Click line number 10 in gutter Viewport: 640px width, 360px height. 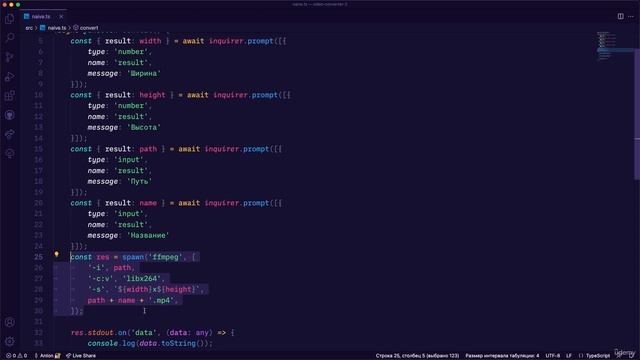pos(38,95)
